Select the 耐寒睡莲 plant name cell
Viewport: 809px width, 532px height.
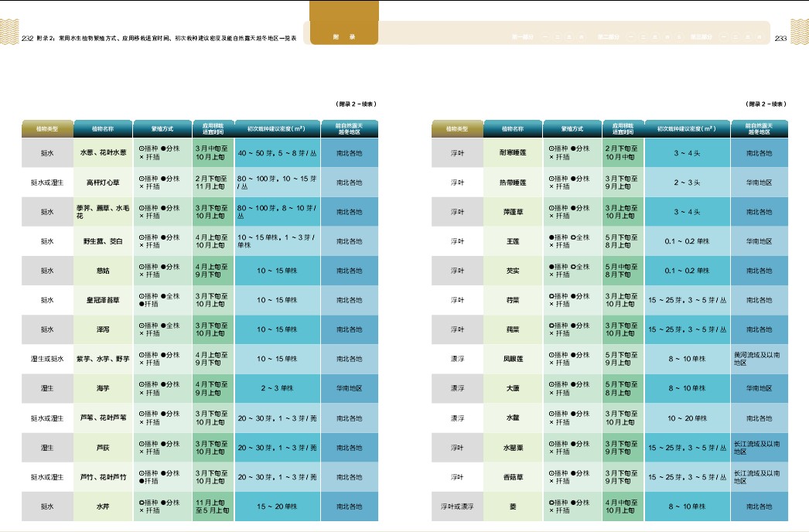(512, 153)
